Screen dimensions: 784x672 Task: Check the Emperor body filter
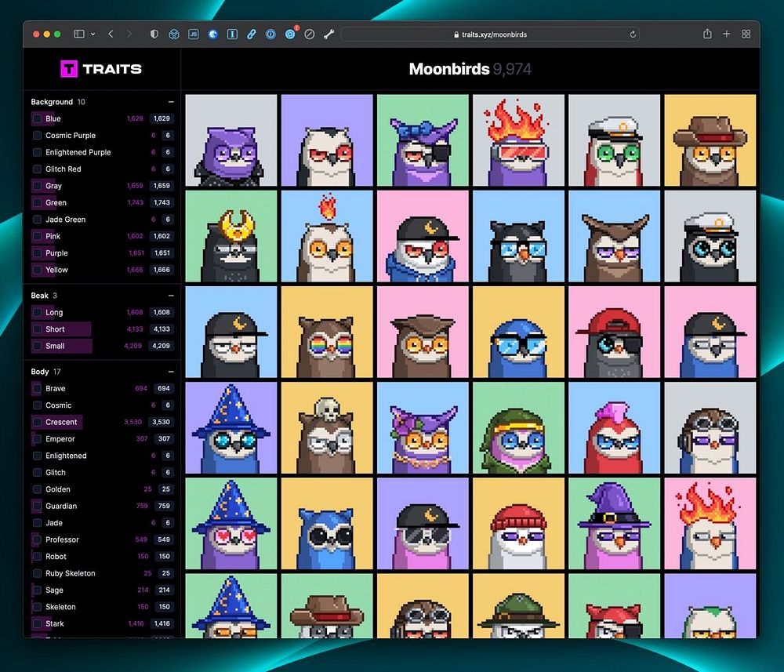37,439
